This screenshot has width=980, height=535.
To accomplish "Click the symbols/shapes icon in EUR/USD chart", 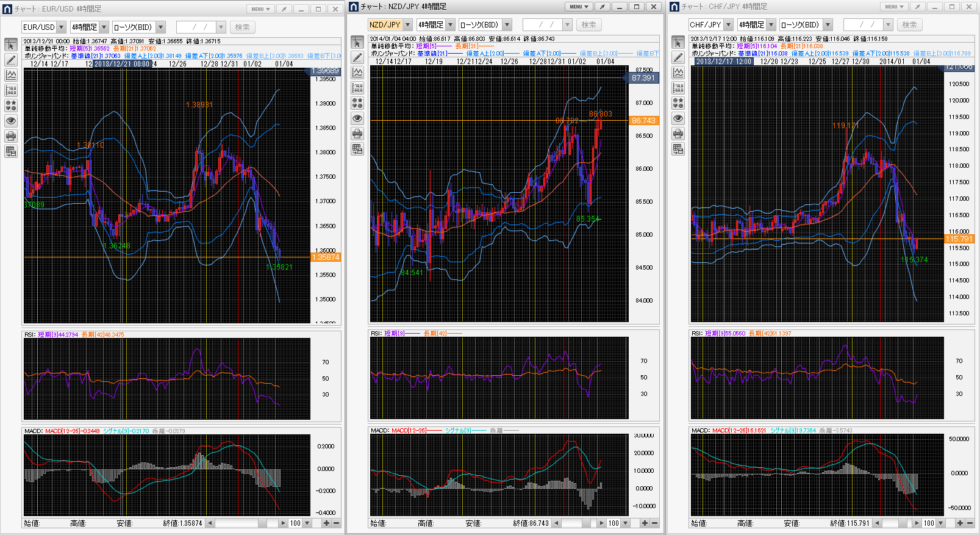I will [11, 106].
